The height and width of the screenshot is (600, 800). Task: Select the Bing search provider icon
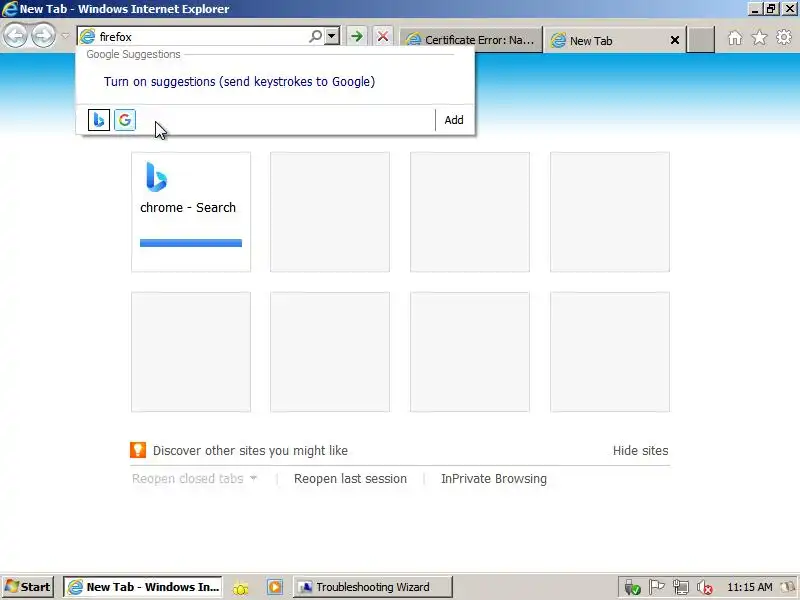pyautogui.click(x=98, y=120)
